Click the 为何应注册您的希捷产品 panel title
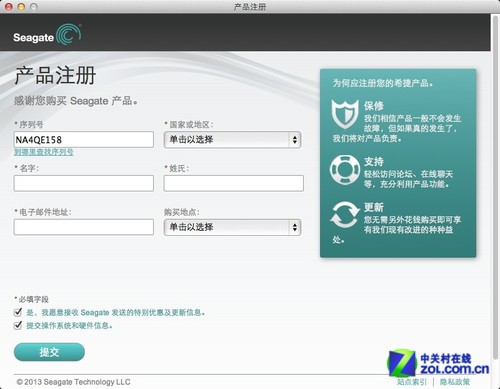Viewport: 500px width, 389px height. (383, 83)
